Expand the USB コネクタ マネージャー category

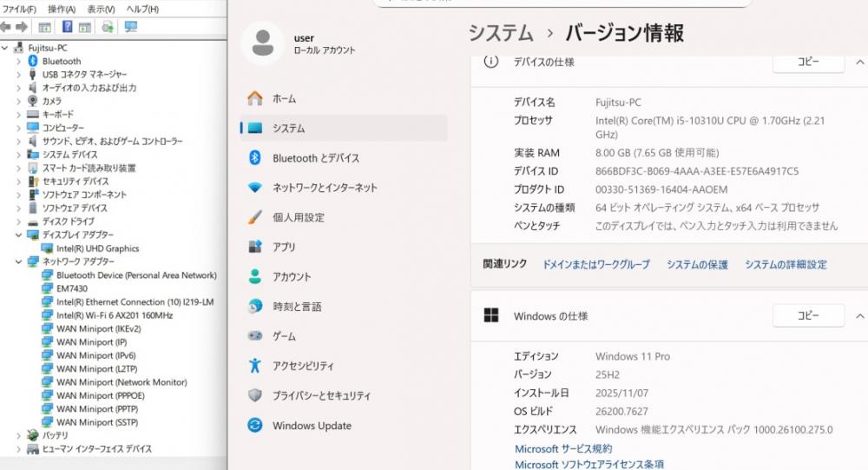tap(19, 74)
